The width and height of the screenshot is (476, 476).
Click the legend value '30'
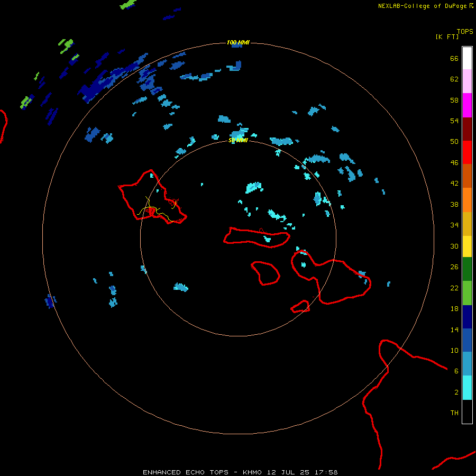pyautogui.click(x=454, y=246)
